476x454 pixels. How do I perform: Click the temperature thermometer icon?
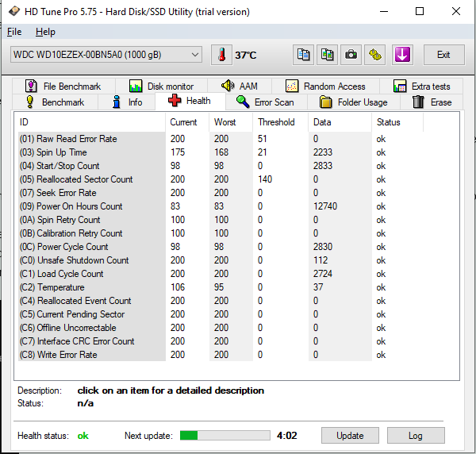click(x=221, y=55)
